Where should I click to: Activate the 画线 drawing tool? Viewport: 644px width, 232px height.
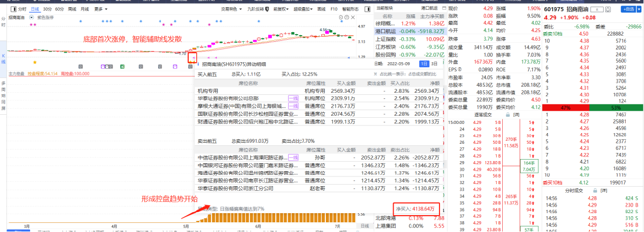[x=321, y=9]
